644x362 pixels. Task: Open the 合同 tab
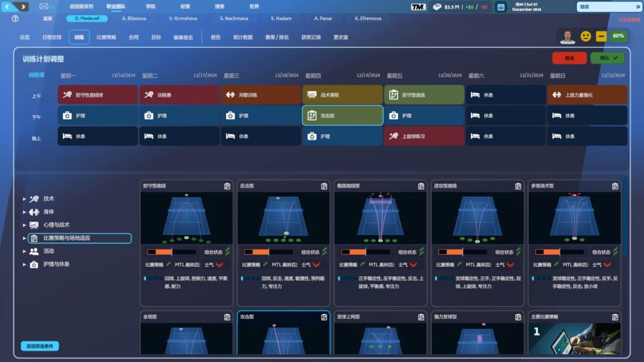(134, 36)
